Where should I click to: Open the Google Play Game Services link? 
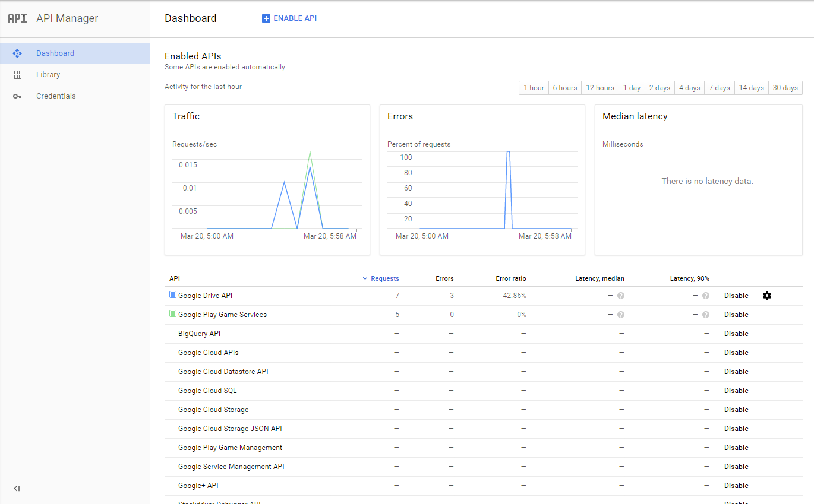tap(222, 315)
